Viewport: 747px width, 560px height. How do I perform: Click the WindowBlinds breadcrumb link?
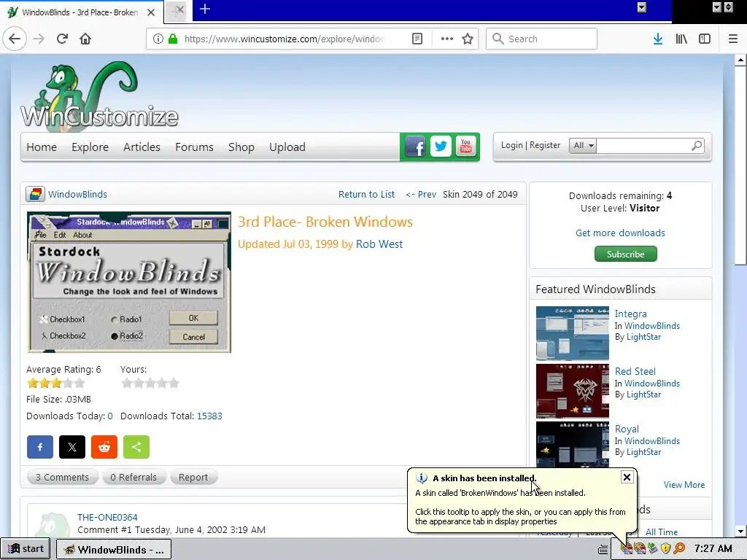pyautogui.click(x=77, y=194)
